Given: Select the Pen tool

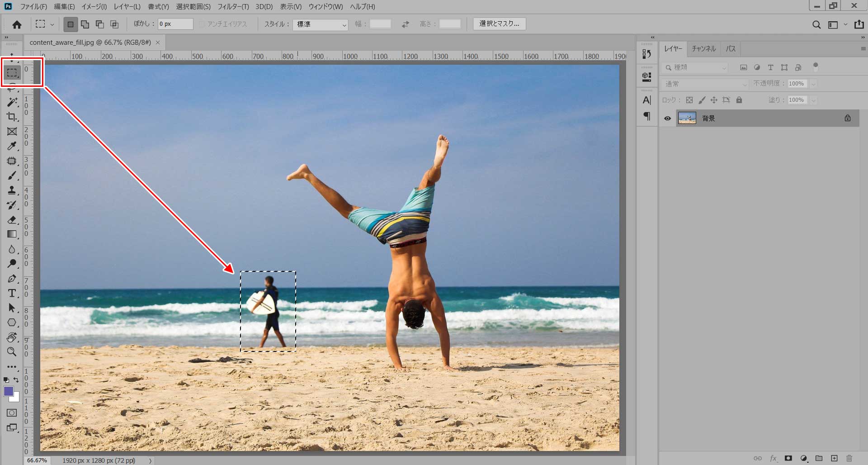Looking at the screenshot, I should 12,279.
